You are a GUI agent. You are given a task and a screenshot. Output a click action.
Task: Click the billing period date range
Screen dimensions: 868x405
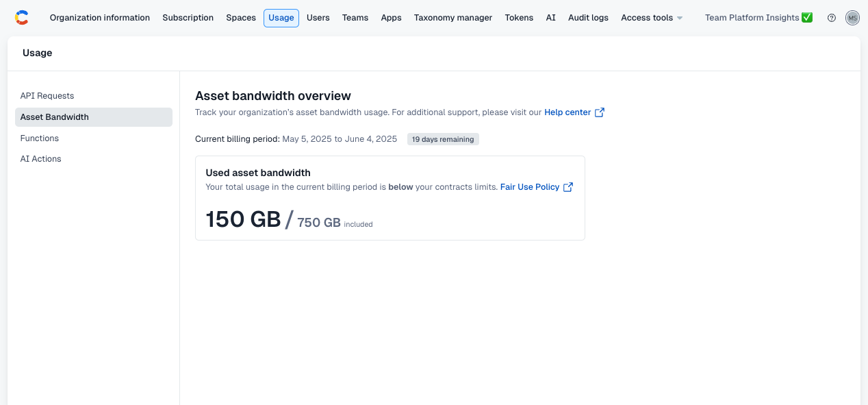[340, 139]
